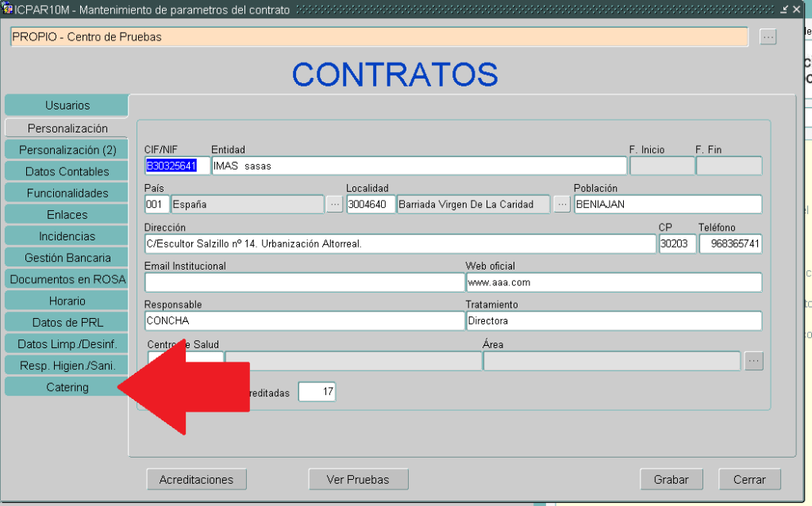The image size is (812, 506).
Task: Open the Horario tab
Action: 67,301
